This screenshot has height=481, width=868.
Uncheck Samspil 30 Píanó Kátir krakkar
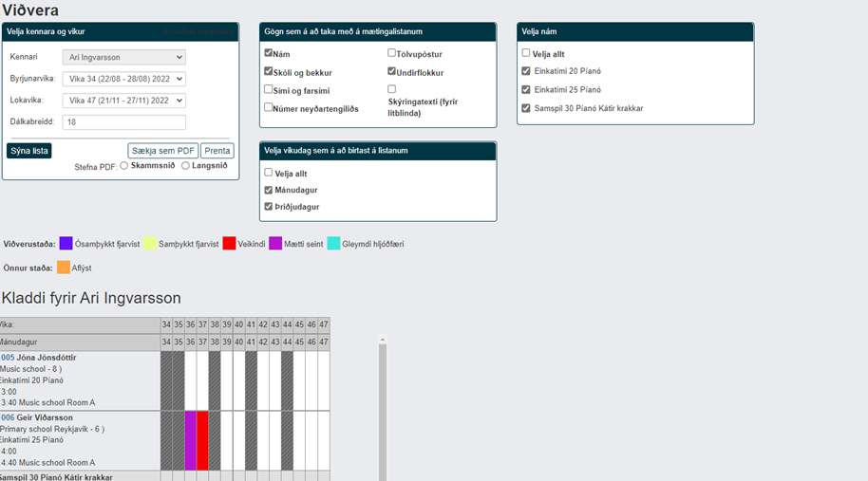click(x=526, y=108)
